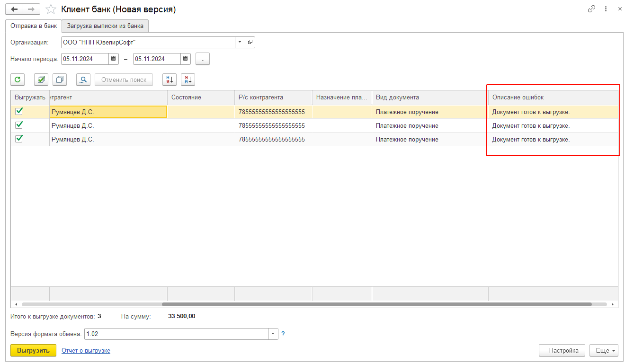The width and height of the screenshot is (625, 364).
Task: Open the three-dot window menu
Action: pyautogui.click(x=606, y=9)
